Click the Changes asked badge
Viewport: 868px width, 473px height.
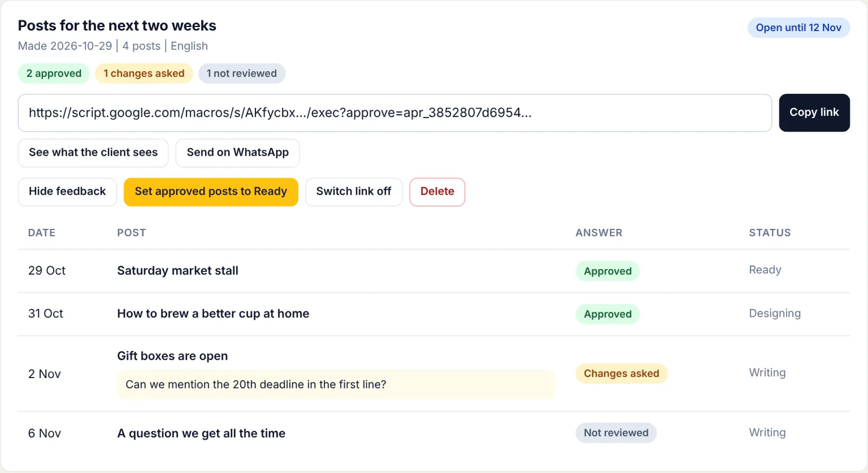[x=621, y=373]
